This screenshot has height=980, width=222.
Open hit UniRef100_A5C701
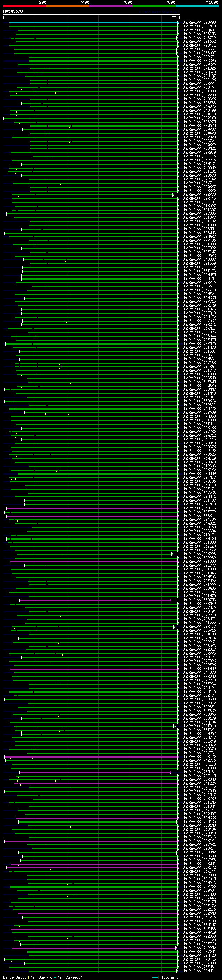coord(199,141)
